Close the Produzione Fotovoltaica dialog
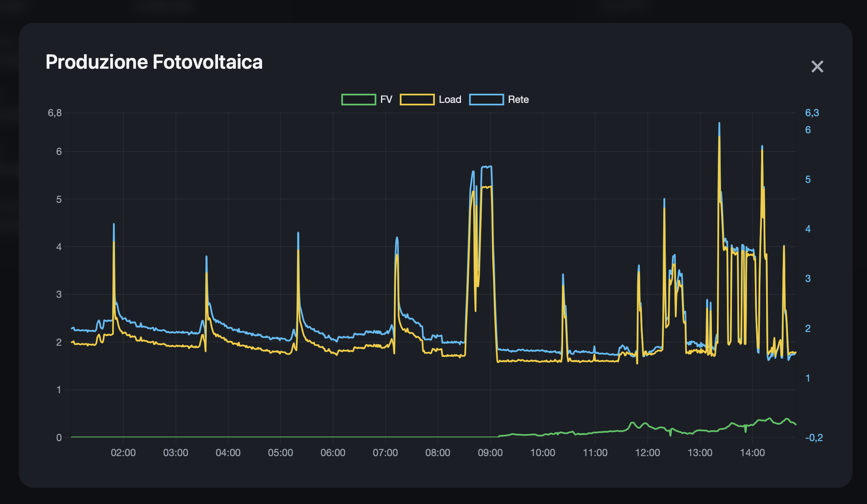The image size is (867, 504). tap(817, 67)
